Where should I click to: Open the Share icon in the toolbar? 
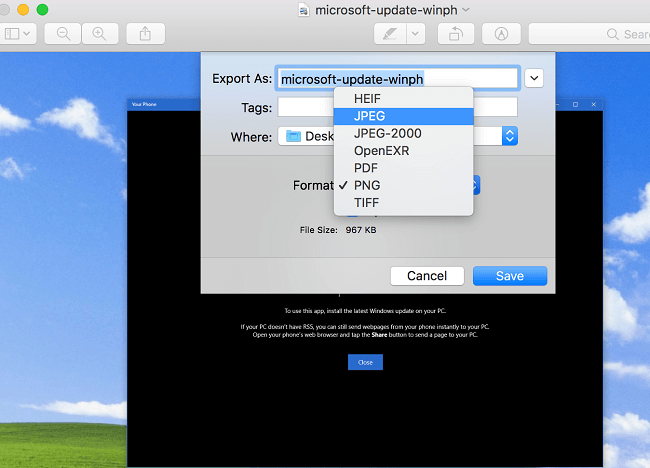click(x=146, y=34)
